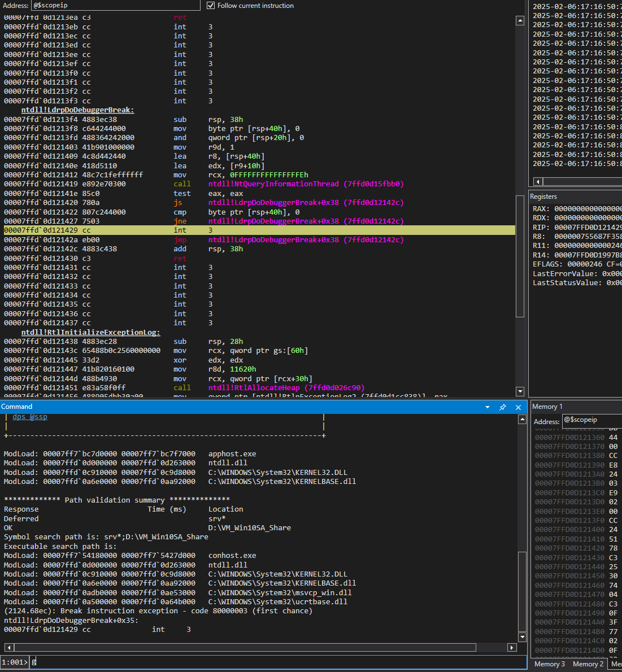The image size is (622, 672).
Task: Click the ModLoad apphost.exe line
Action: (131, 453)
